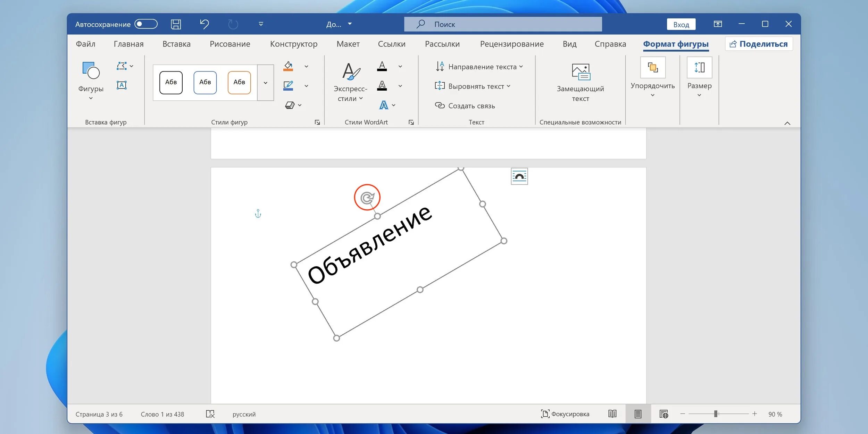This screenshot has height=434, width=868.
Task: Enable Фокусировка focus mode
Action: [x=565, y=414]
